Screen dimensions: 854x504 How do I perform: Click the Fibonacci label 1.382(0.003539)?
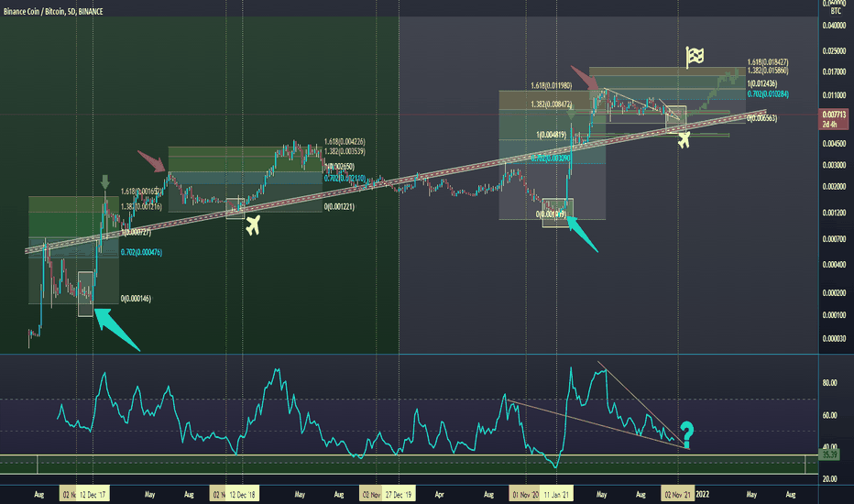click(345, 151)
